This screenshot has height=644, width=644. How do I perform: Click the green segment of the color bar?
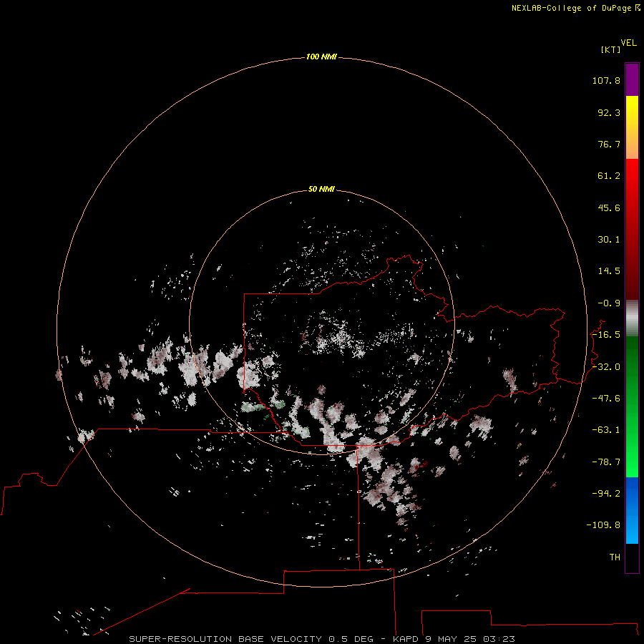[632, 406]
